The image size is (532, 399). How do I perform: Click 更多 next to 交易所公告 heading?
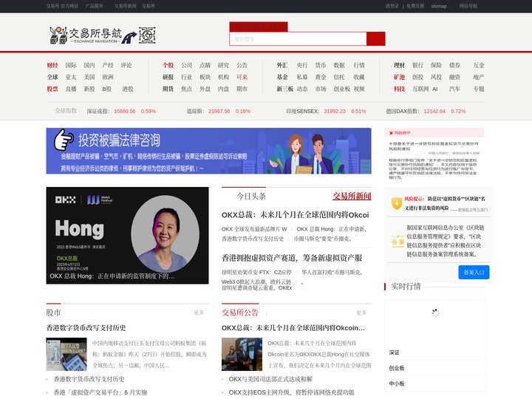(361, 313)
